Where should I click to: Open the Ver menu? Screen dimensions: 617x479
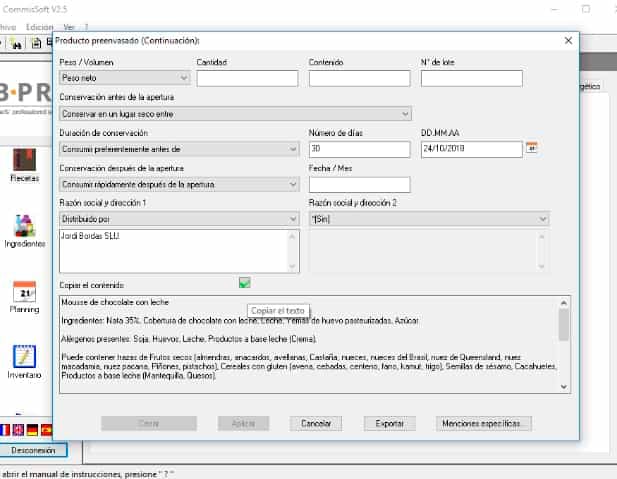click(68, 26)
